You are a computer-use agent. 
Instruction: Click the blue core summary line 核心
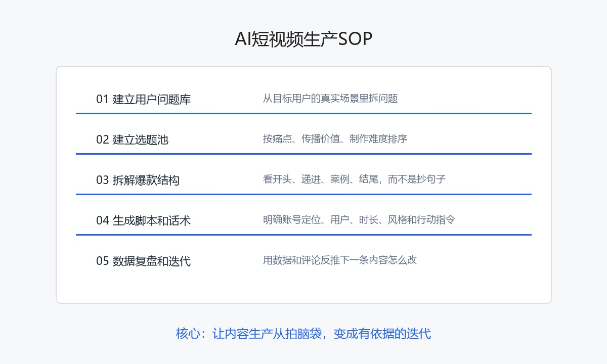(303, 334)
